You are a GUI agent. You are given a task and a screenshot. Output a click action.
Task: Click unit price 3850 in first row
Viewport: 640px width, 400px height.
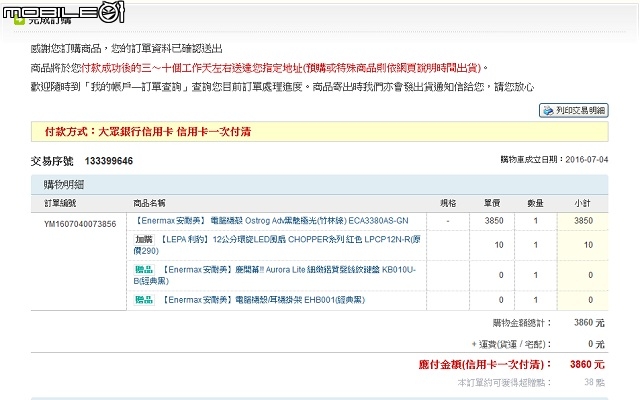coord(494,221)
